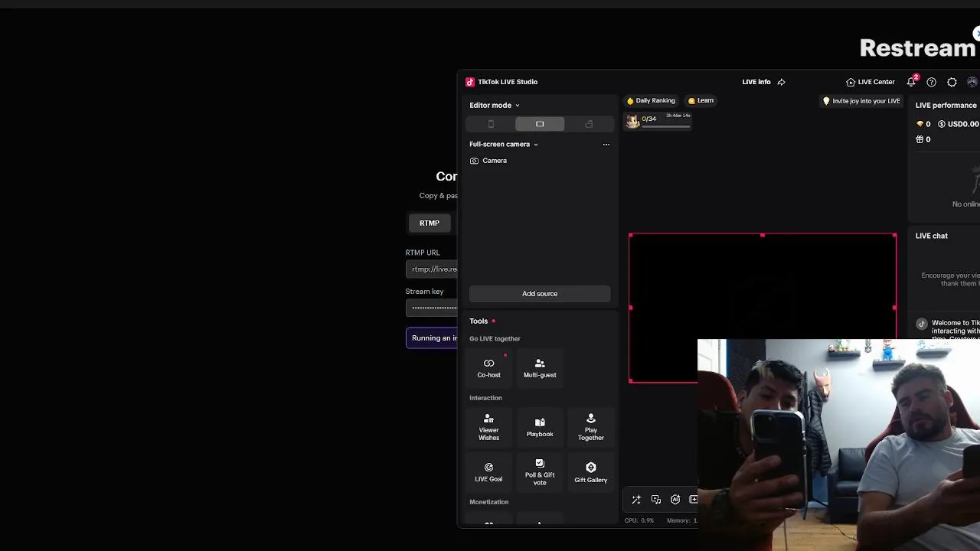Click the LIVE performance heading
Viewport: 980px width, 551px height.
946,106
